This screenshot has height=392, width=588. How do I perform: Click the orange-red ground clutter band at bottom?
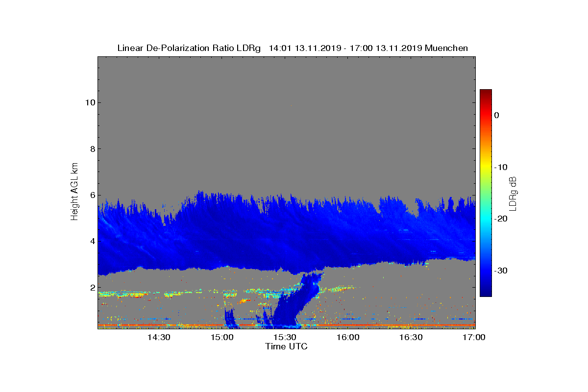tap(287, 325)
